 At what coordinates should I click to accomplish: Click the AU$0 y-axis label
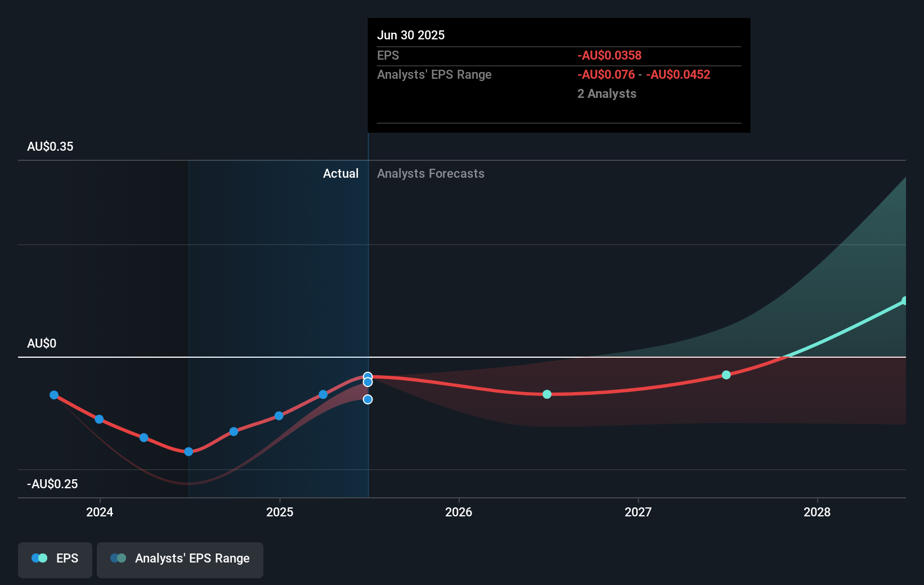point(42,344)
